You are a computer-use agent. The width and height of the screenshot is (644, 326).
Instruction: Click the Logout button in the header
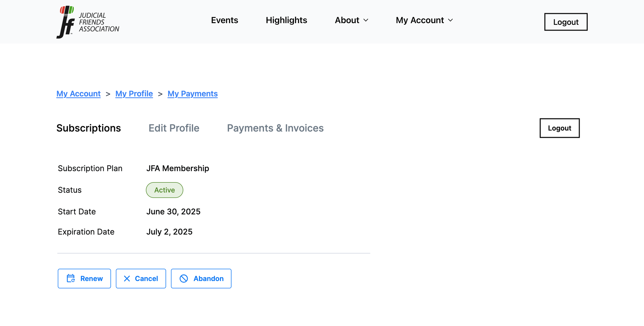(565, 22)
